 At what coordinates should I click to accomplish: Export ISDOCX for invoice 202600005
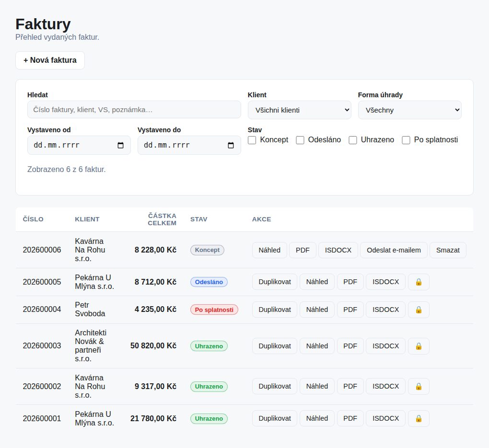click(385, 282)
